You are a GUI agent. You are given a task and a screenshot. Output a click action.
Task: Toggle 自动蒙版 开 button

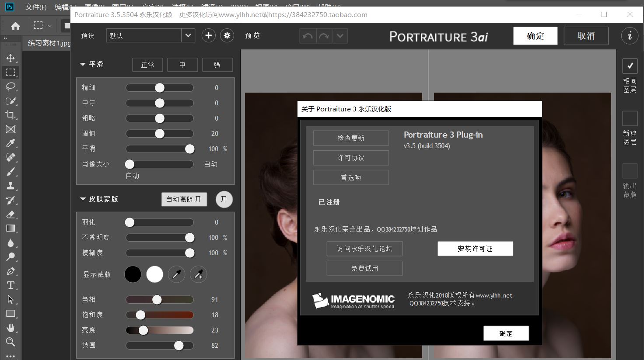(x=184, y=199)
